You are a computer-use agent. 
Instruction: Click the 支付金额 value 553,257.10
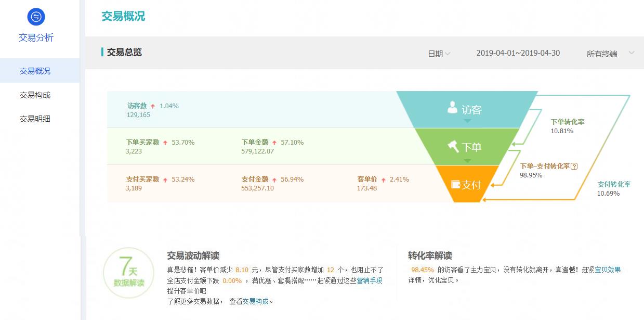(x=258, y=188)
